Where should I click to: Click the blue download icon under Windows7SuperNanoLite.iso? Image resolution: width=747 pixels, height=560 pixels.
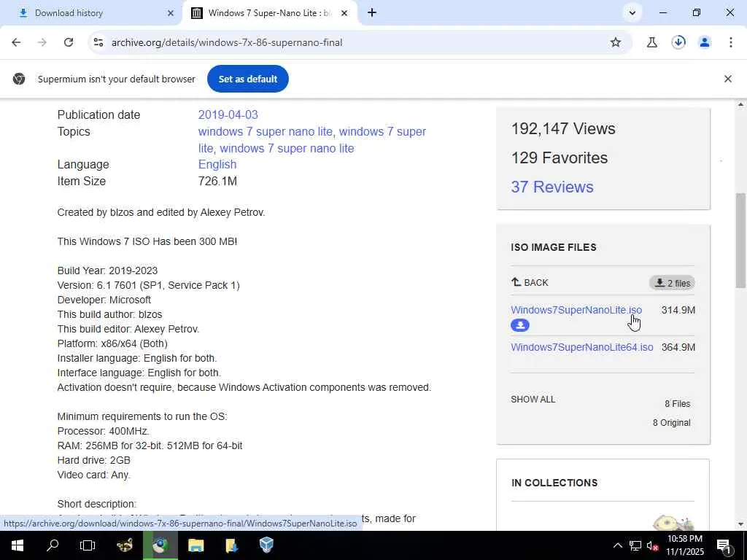(x=519, y=325)
